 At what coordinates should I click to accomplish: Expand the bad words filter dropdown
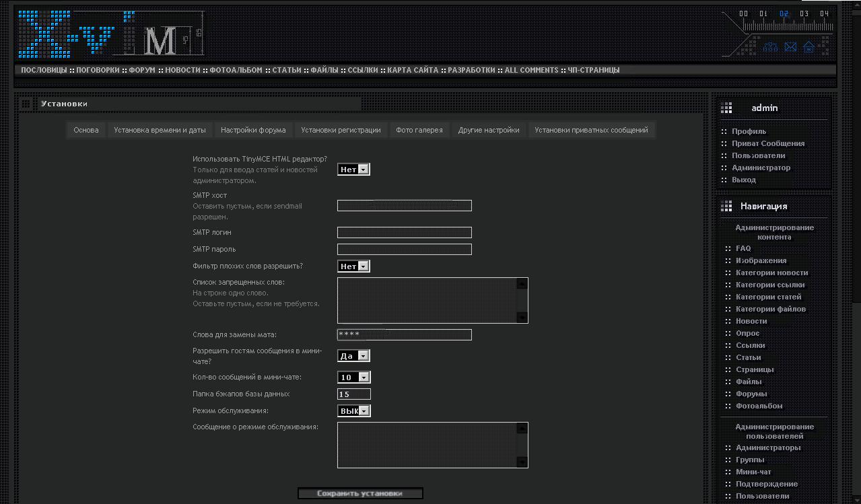click(x=353, y=266)
